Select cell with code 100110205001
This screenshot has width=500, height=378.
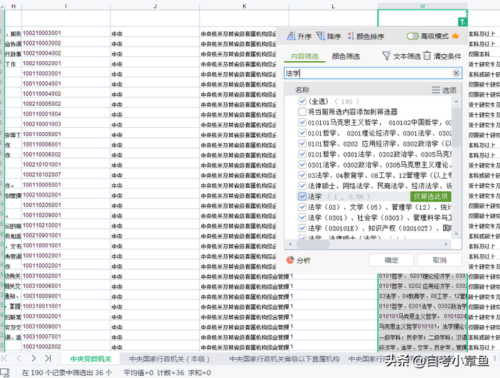[66, 205]
